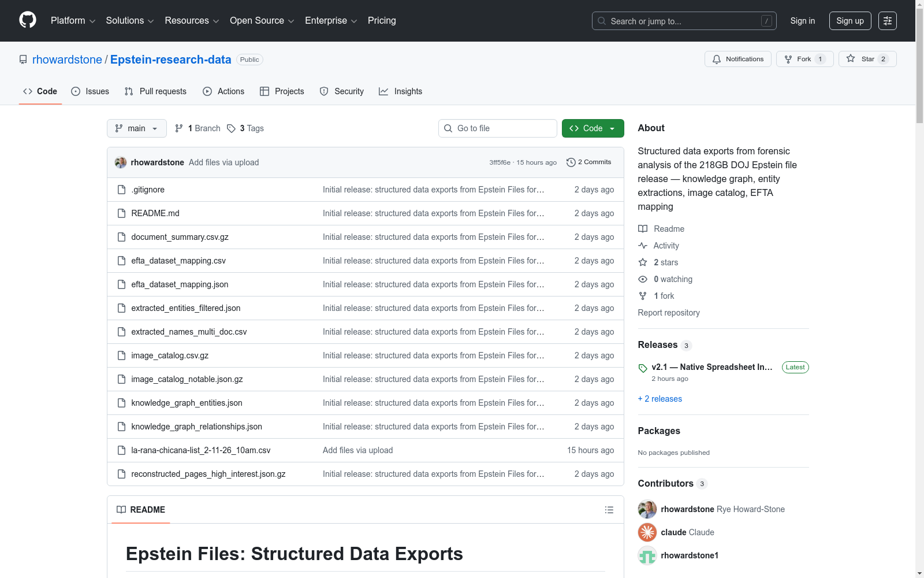Image resolution: width=924 pixels, height=578 pixels.
Task: Focus the Go to file search box
Action: pyautogui.click(x=498, y=128)
